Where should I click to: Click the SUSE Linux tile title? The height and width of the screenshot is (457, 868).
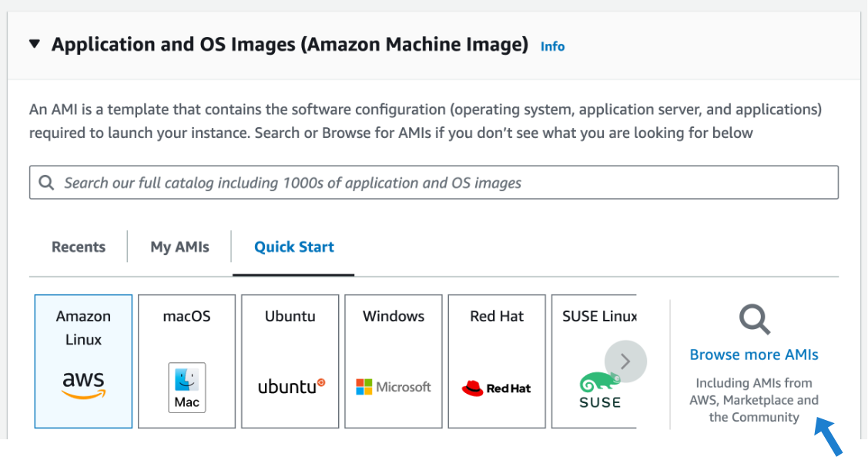click(598, 316)
